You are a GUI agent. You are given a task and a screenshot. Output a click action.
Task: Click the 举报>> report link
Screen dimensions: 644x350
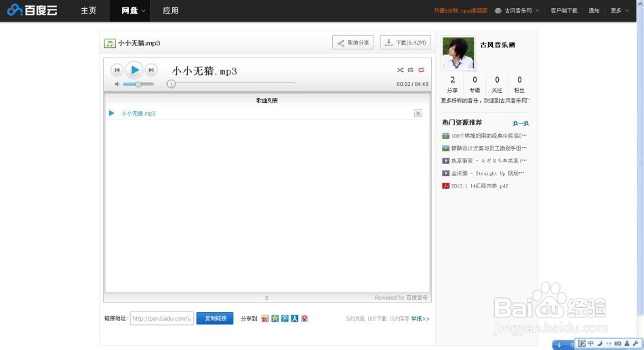pos(420,319)
